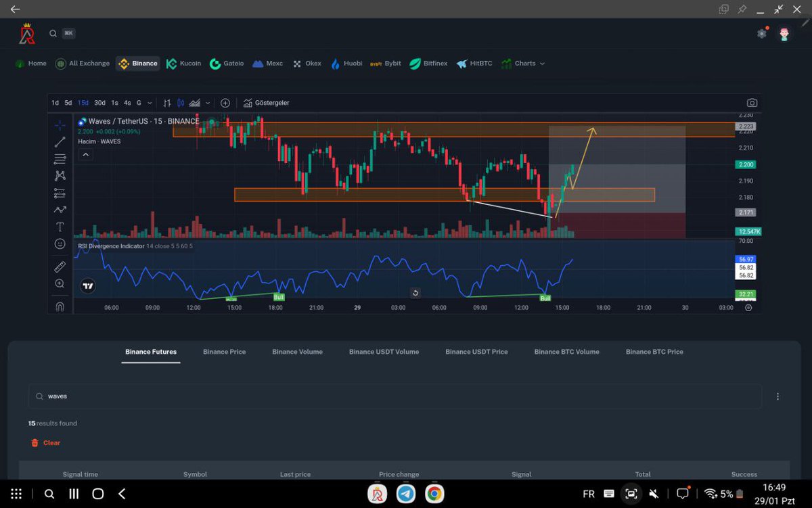This screenshot has height=508, width=812.
Task: Select the ruler measure tool
Action: tap(60, 267)
